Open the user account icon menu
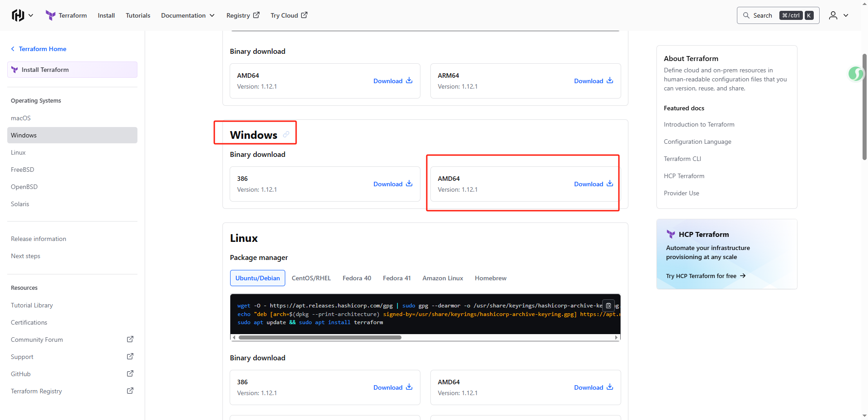 click(833, 15)
